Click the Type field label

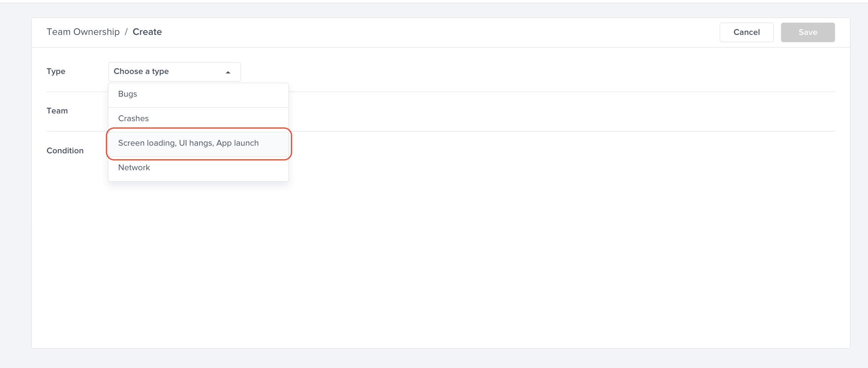coord(56,72)
